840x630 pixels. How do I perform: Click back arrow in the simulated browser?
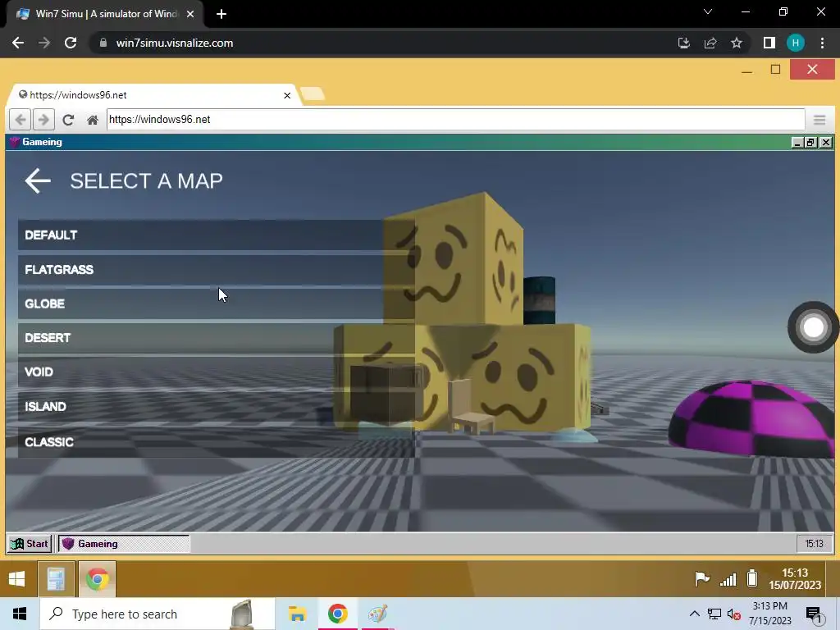[x=21, y=120]
